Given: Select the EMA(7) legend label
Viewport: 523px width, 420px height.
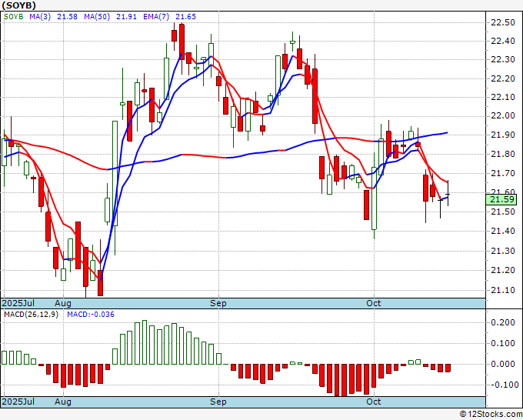Looking at the screenshot, I should pos(156,17).
